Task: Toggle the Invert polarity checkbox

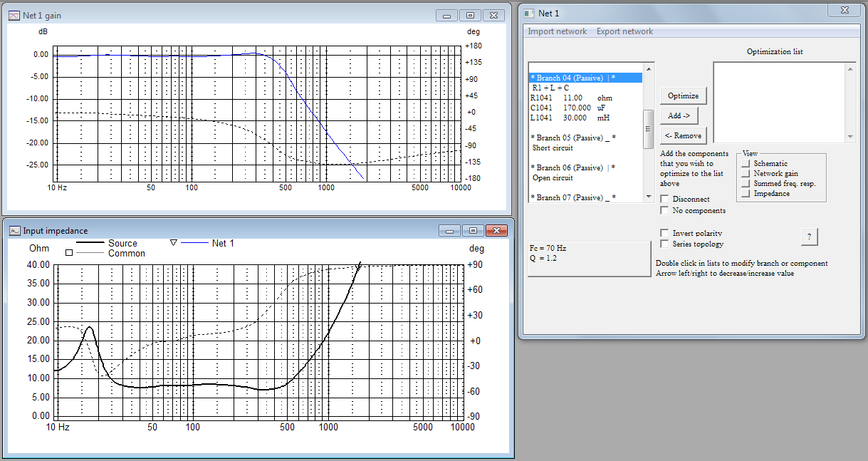Action: (x=665, y=233)
